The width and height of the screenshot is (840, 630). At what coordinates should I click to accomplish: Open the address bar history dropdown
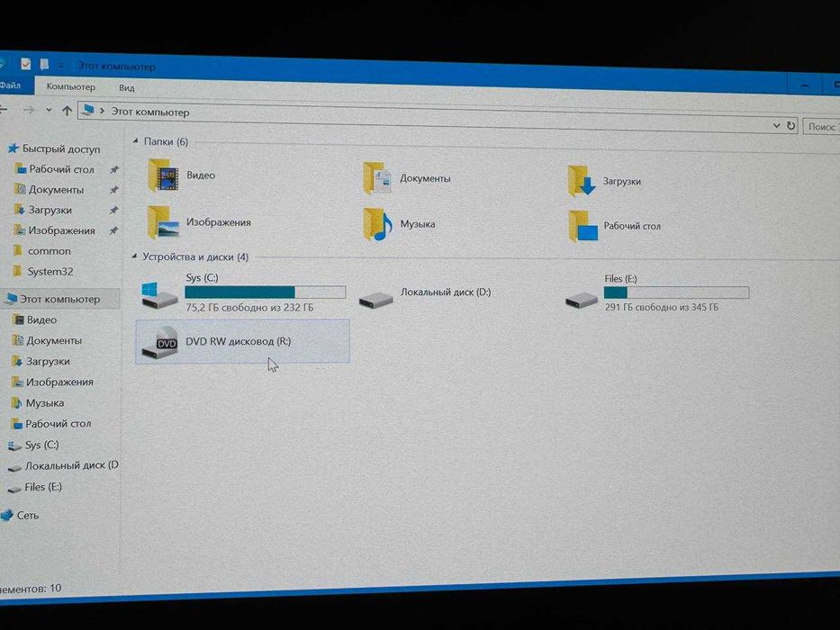tap(776, 125)
